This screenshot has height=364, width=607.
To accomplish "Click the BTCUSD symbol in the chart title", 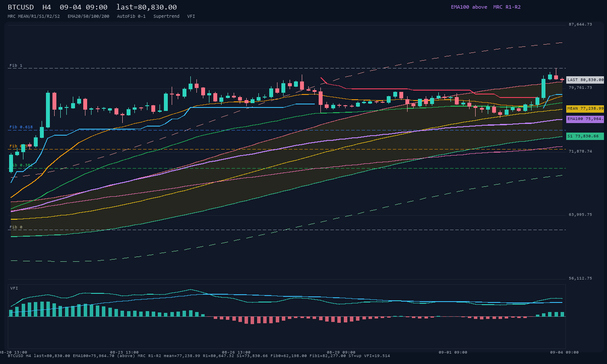I will click(x=21, y=7).
